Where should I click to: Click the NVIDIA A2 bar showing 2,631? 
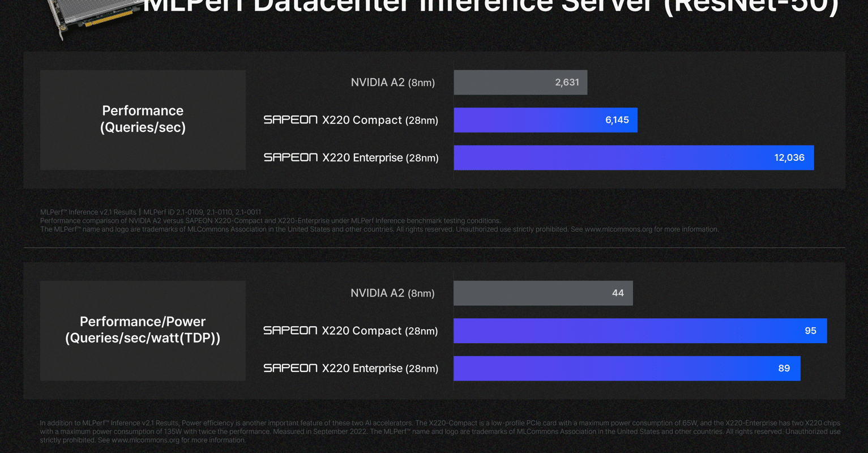point(520,82)
